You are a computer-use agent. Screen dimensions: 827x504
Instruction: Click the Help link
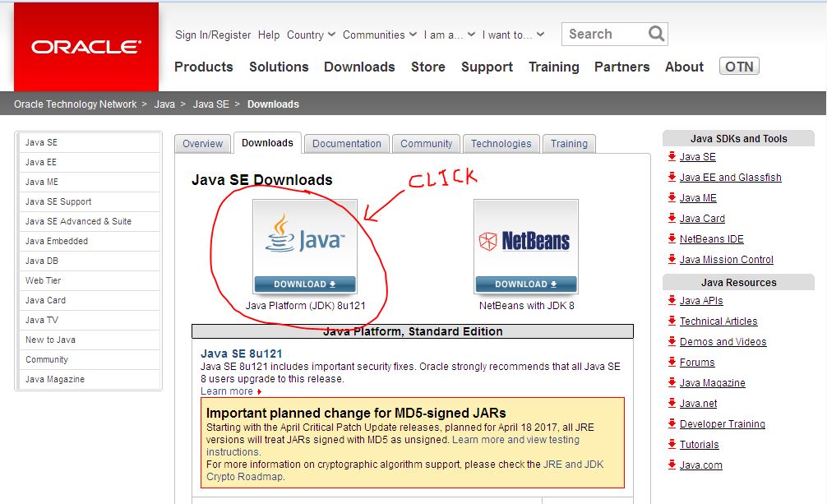269,35
